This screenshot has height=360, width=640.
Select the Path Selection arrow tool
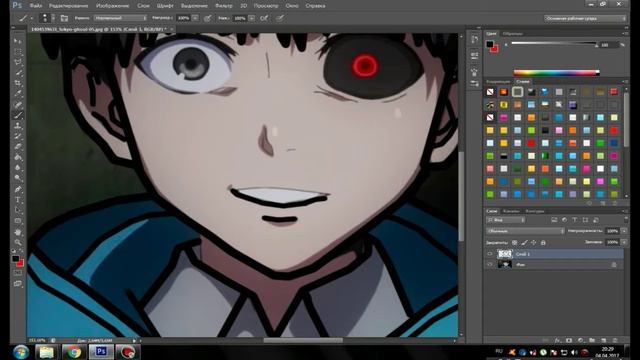(18, 210)
